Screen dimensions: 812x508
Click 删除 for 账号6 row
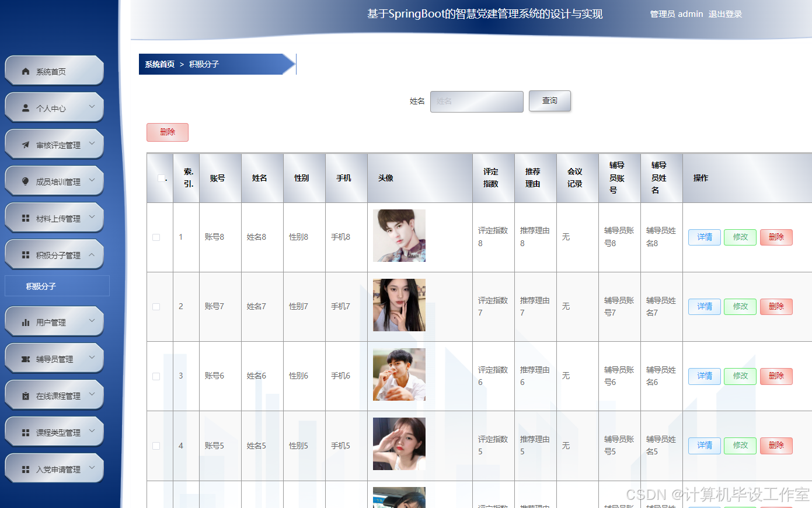776,376
